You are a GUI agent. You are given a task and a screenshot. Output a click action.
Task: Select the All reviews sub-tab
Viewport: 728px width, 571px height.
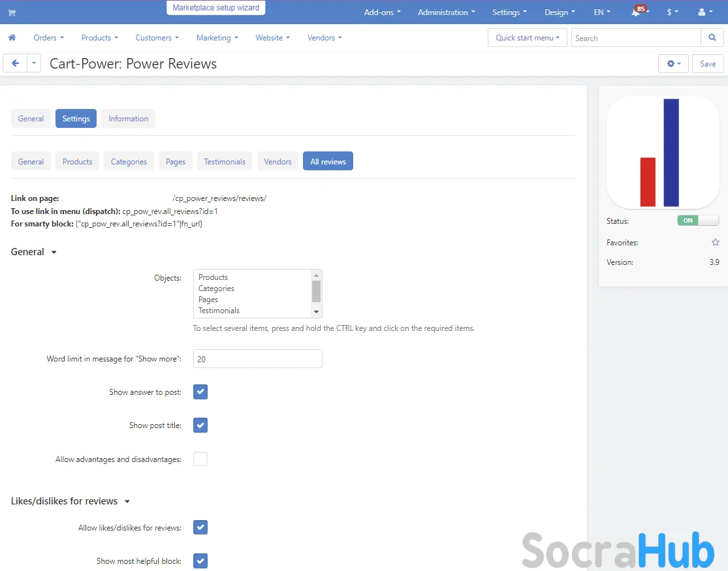click(328, 161)
